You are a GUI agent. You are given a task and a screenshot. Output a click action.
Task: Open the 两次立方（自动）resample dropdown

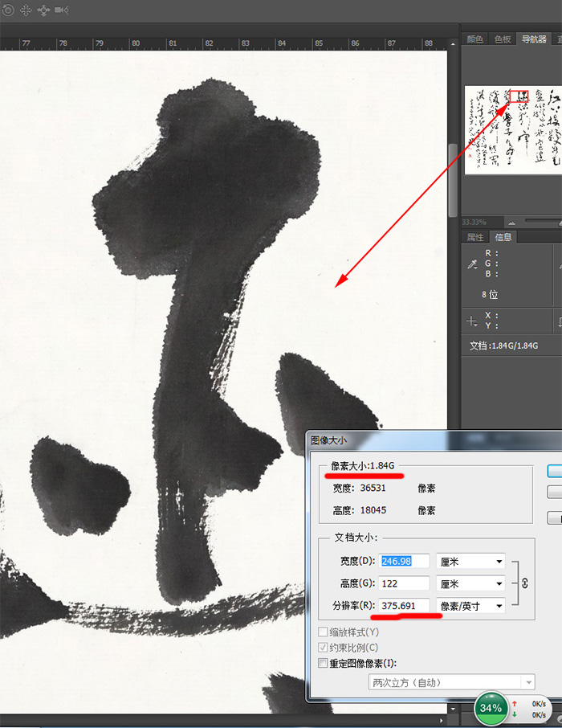(x=451, y=682)
